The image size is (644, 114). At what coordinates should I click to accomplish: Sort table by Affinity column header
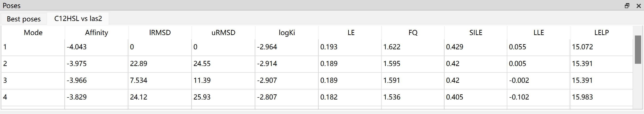[97, 33]
